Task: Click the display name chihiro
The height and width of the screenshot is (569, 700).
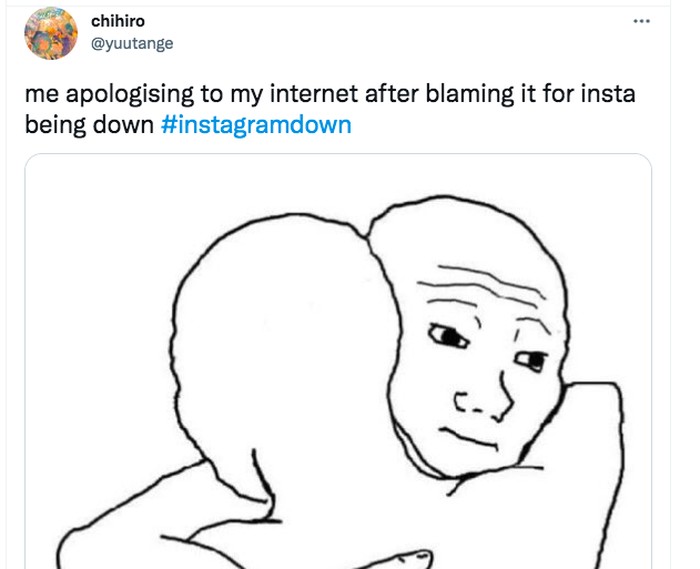Action: pyautogui.click(x=118, y=21)
